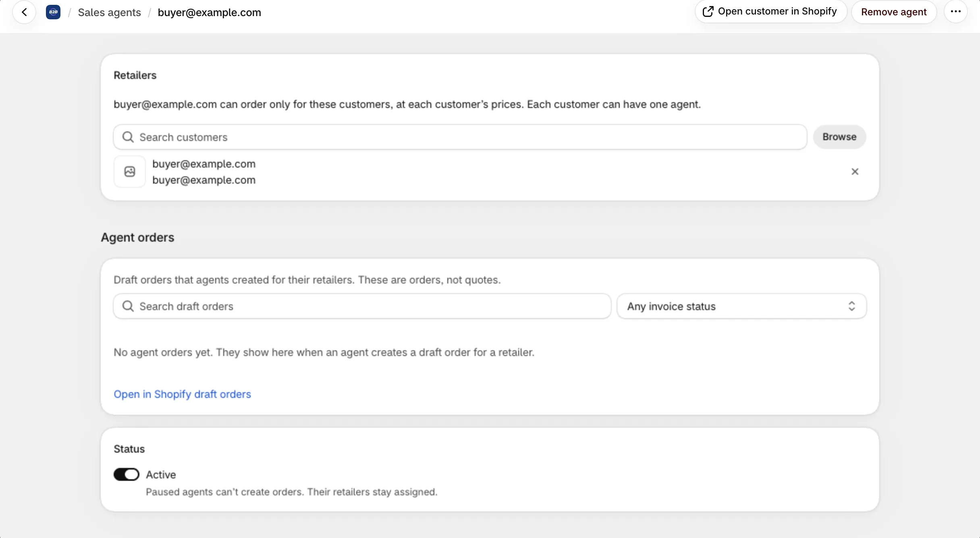Remove this agent
The width and height of the screenshot is (980, 538).
pos(894,12)
